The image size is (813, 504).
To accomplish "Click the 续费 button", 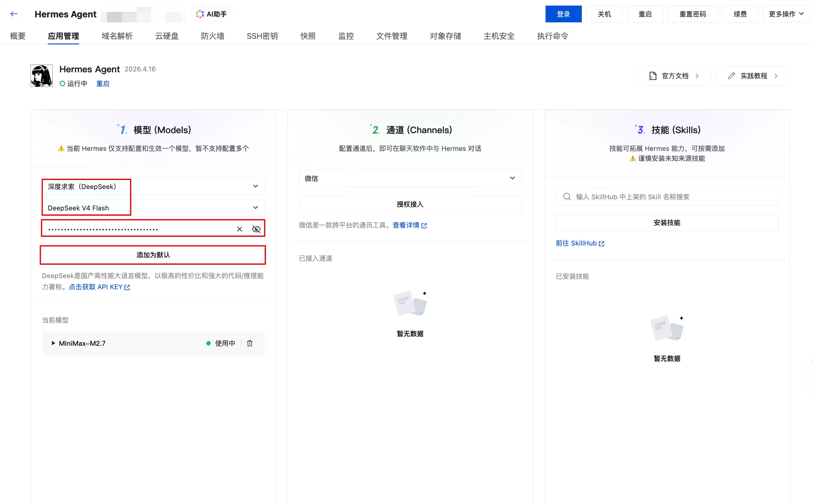I will [740, 14].
